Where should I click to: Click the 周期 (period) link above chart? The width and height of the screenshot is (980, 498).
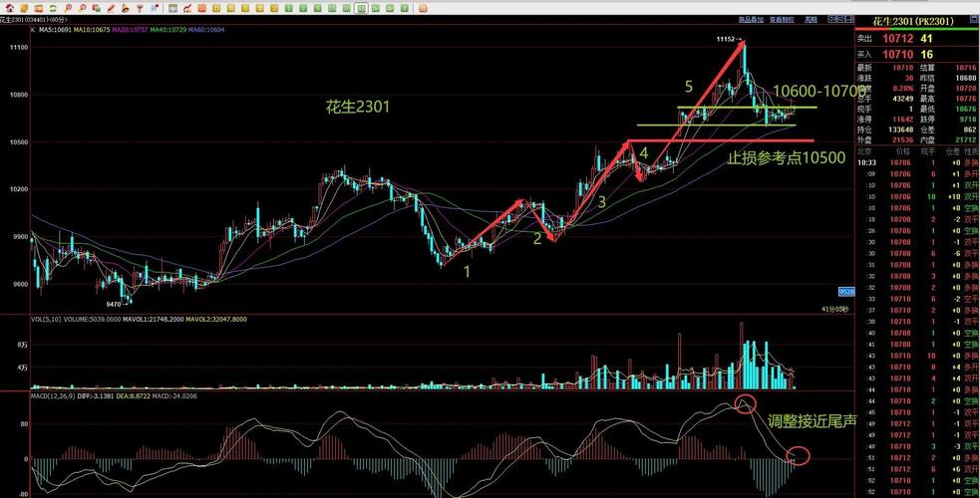[x=812, y=20]
